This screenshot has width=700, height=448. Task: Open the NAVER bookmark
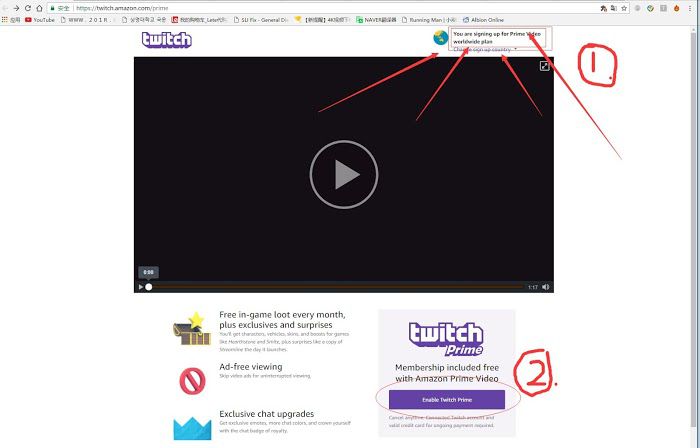tap(376, 20)
